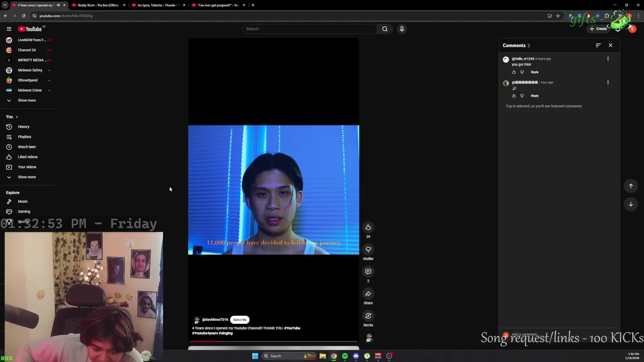Open Discord from the taskbar

click(356, 356)
